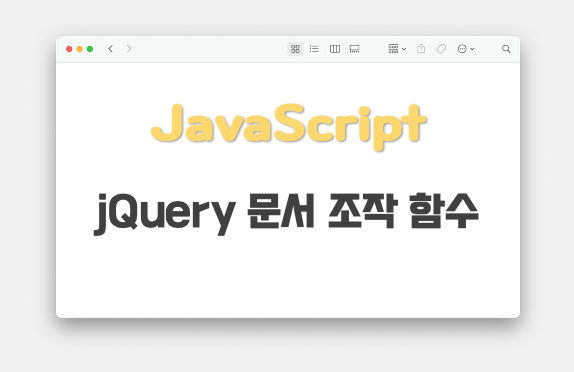Viewport: 574px width, 372px height.
Task: Switch to list view
Action: click(314, 49)
